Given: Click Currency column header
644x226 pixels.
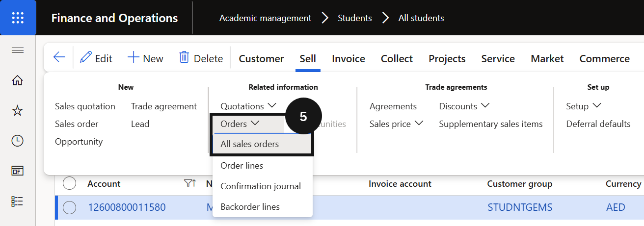Looking at the screenshot, I should [x=623, y=184].
